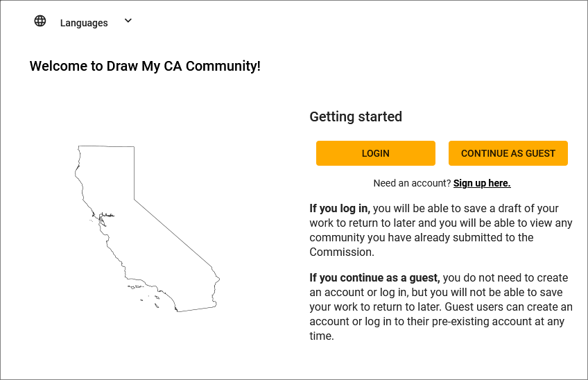Click the 'Need an account?' text

click(412, 183)
